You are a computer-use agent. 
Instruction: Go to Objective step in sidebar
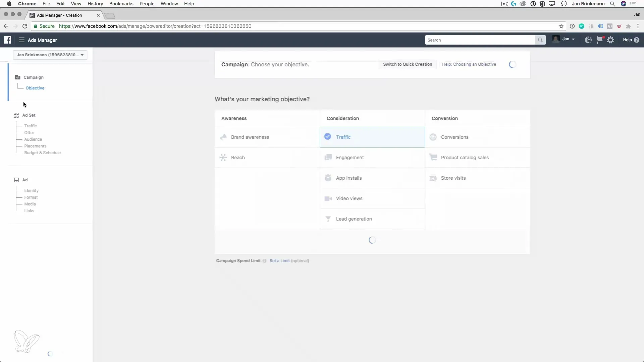(35, 88)
